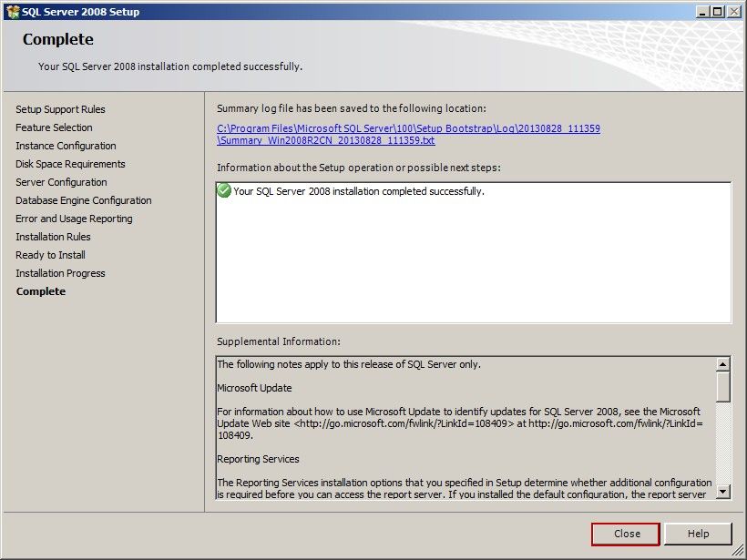Click the 'Information about the Setup operation' label
The image size is (747, 560).
coord(359,168)
